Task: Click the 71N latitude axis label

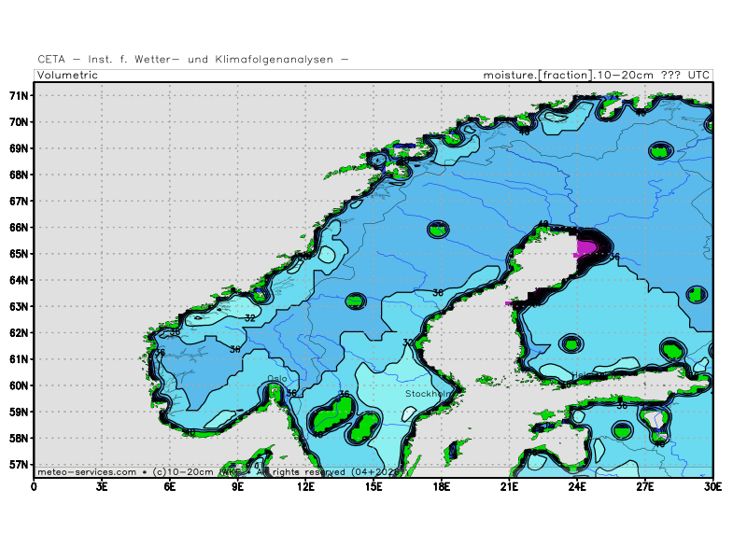Action: (x=19, y=95)
